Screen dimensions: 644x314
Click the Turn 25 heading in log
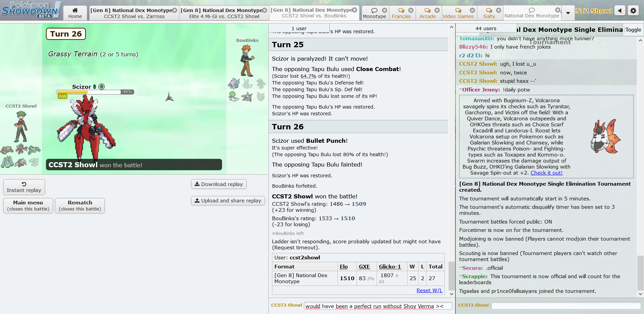pos(288,45)
